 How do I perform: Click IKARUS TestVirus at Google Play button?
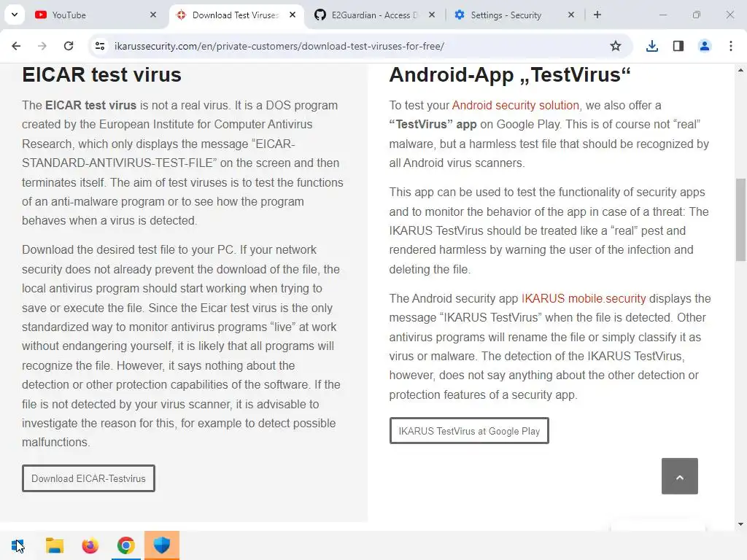pos(469,431)
